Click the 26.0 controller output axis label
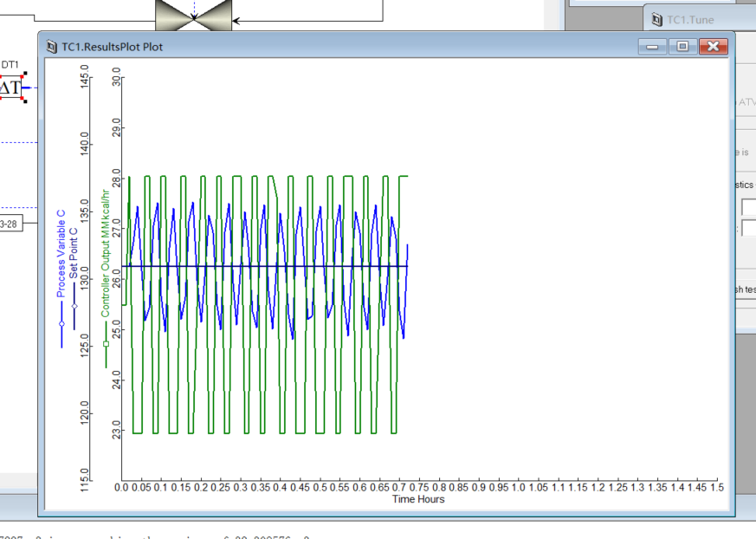The image size is (756, 539). pos(117,279)
